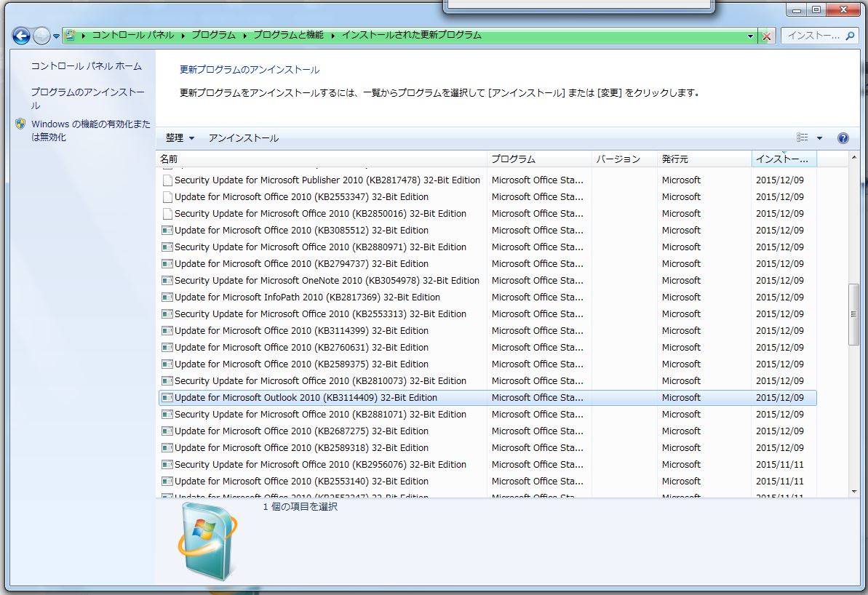This screenshot has height=595, width=868.
Task: Select Publisher 2010 KB2817478 update icon
Action: 167,180
